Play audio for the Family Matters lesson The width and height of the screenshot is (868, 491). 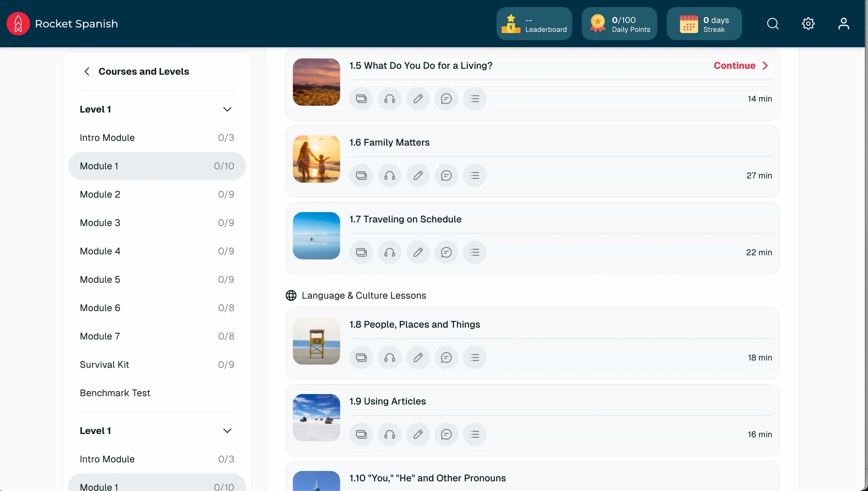tap(389, 175)
